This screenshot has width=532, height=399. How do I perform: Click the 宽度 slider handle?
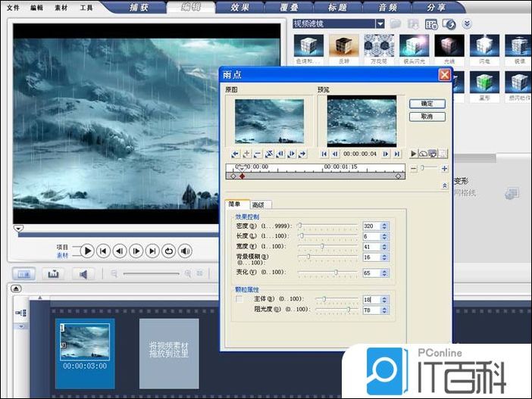click(322, 246)
